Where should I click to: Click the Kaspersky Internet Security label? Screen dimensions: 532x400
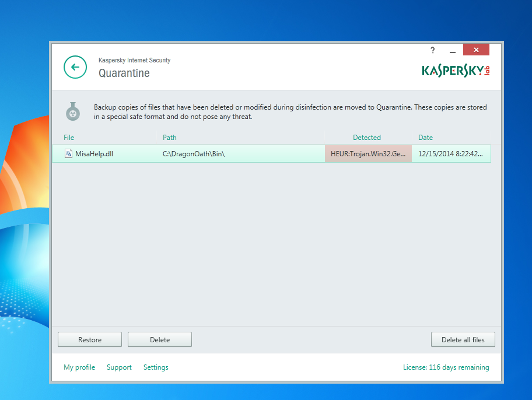[134, 60]
